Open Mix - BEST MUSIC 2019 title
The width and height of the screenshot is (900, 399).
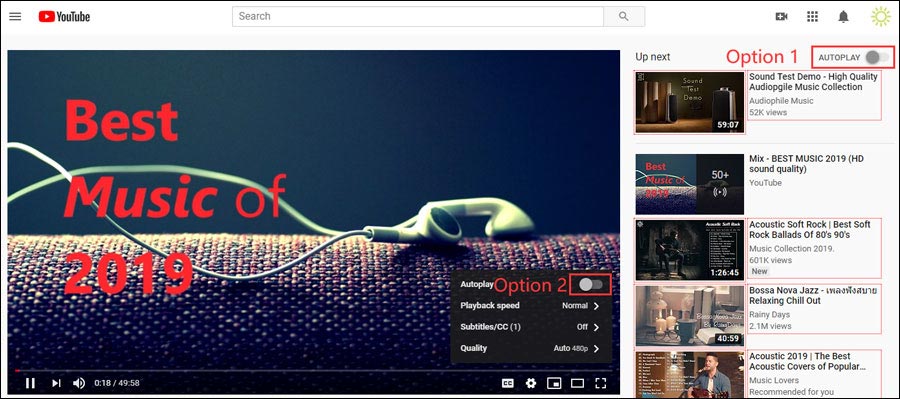[x=806, y=164]
